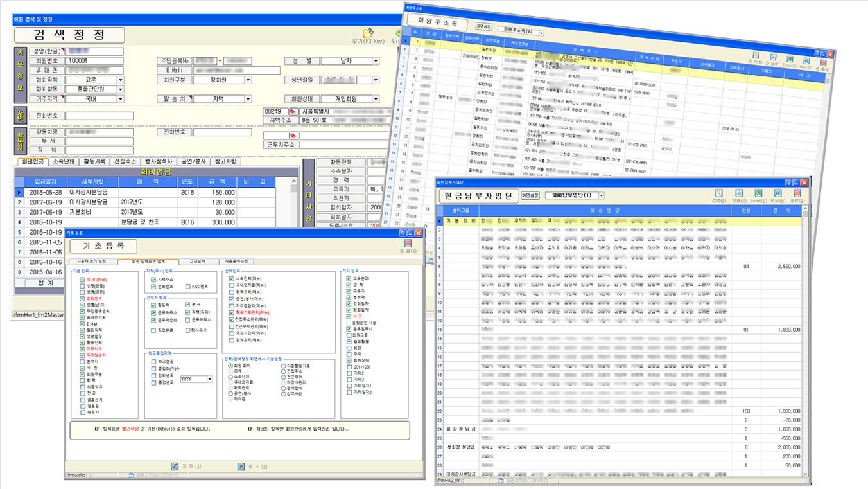This screenshot has width=868, height=489.
Task: Click the Html export icon in 헌금납부자명단
Action: (777, 193)
